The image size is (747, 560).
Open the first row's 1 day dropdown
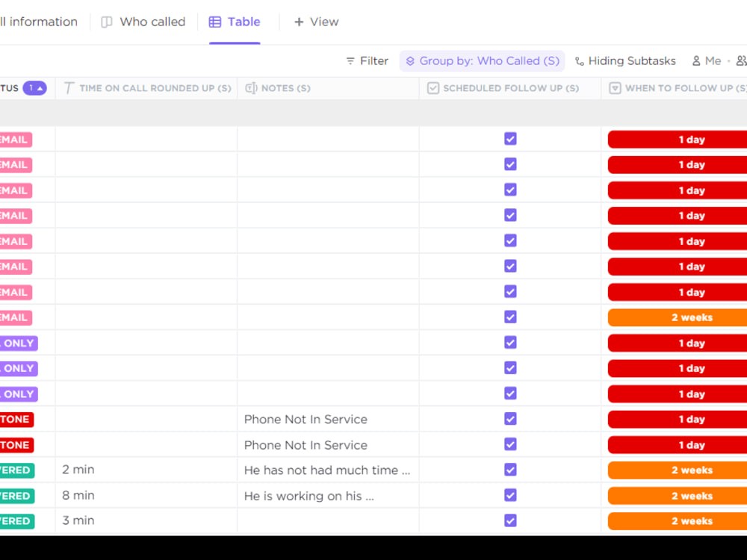[x=677, y=140]
